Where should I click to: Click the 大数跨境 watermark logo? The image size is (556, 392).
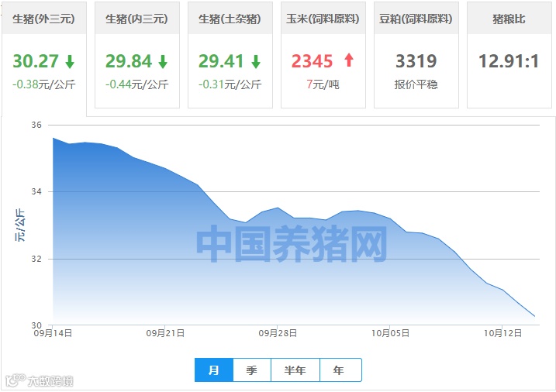(40, 380)
